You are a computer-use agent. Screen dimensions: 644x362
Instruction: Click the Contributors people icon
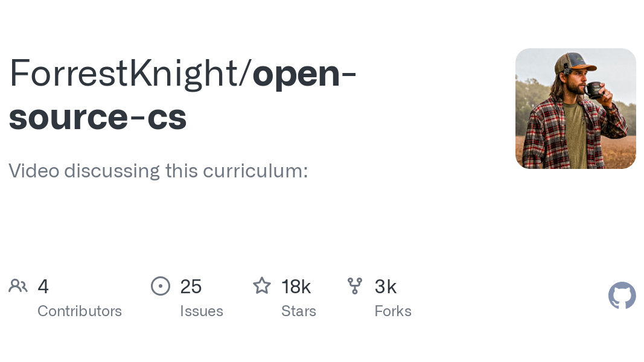(x=18, y=286)
